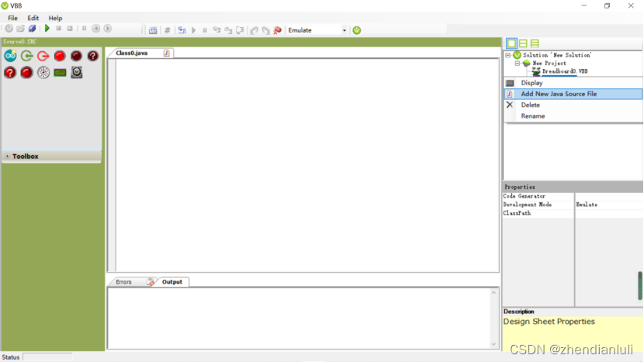Collapse the Solution 'New Solution' node

(x=508, y=55)
